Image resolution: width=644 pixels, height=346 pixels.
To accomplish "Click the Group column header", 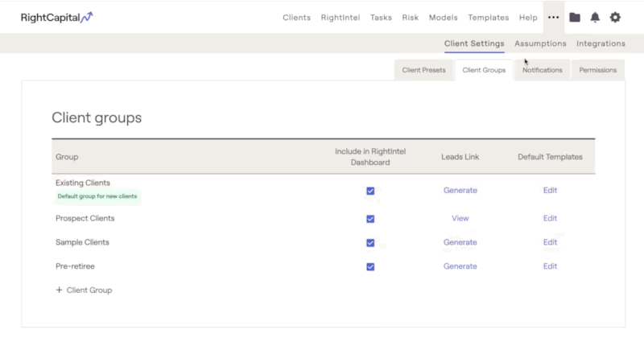I will point(67,157).
